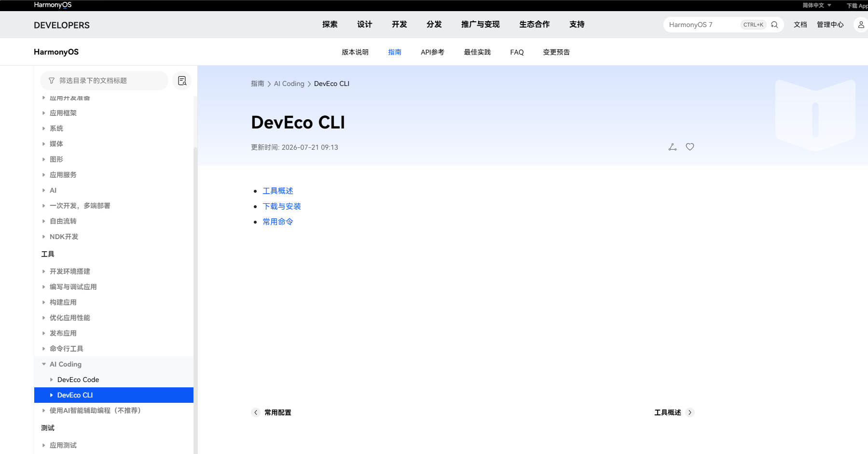Switch to the 版本说明 tab

[355, 52]
